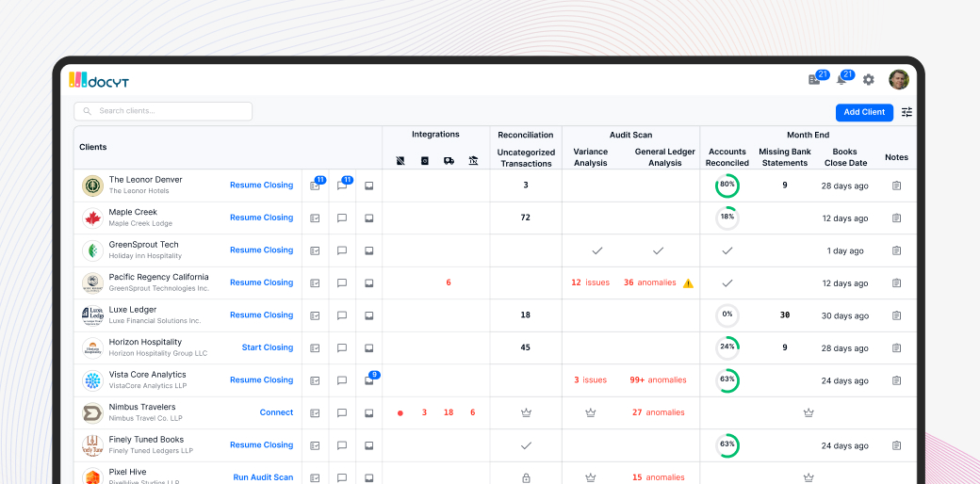This screenshot has width=980, height=484.
Task: Open Vista Core Analytics inbox icon with badge
Action: click(x=369, y=380)
